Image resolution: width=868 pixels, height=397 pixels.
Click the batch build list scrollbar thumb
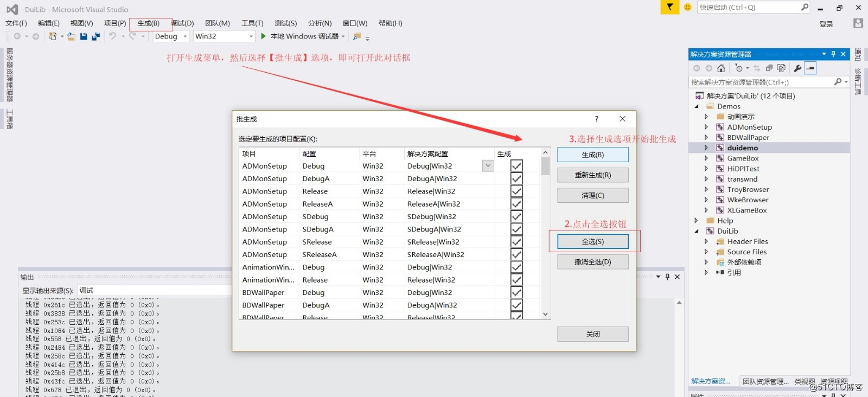[546, 166]
